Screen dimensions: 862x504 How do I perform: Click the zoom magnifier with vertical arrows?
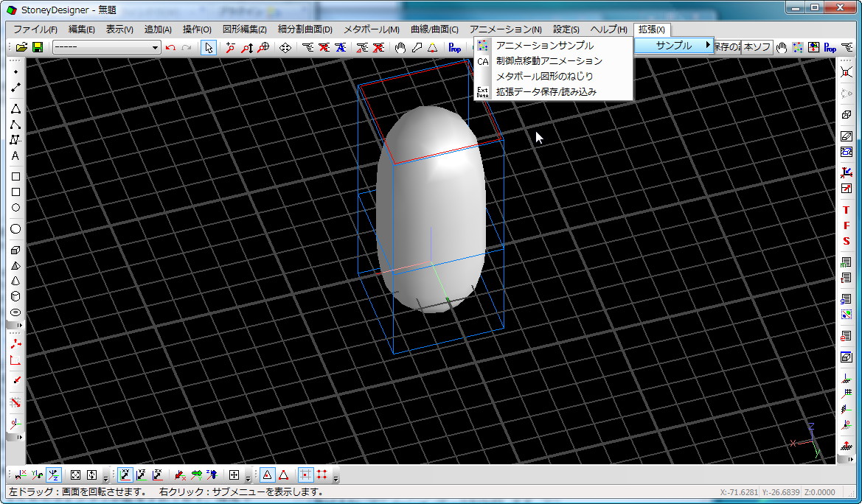pos(247,48)
